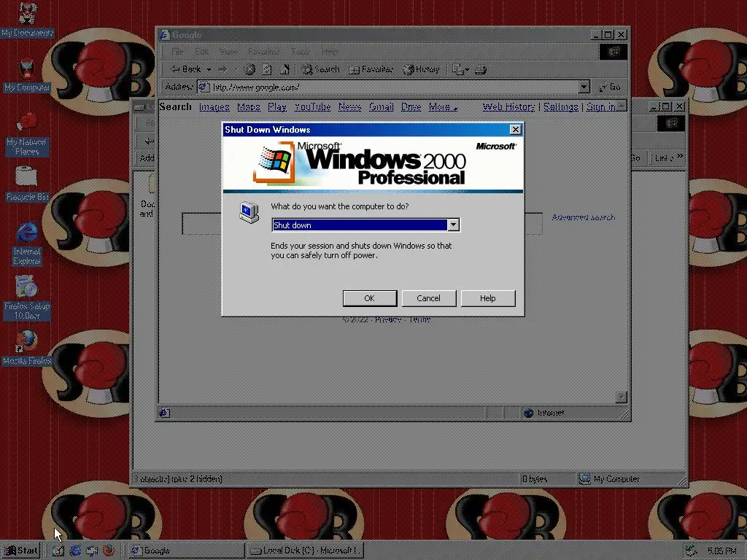The width and height of the screenshot is (747, 560).
Task: Click the Mail icon in Internet Explorer toolbar
Action: pos(457,69)
